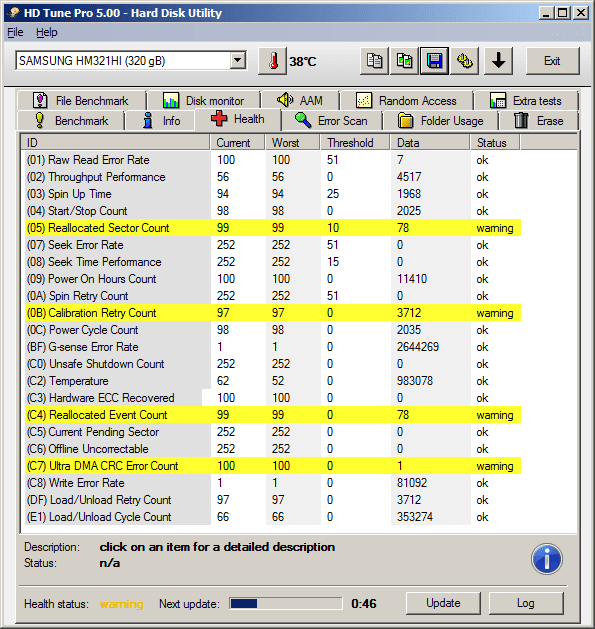Select the (C2) Temperature row

coord(273,381)
